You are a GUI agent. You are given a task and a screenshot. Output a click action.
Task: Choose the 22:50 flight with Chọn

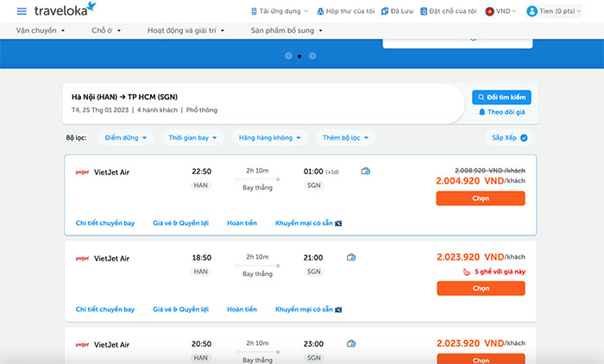pos(481,198)
